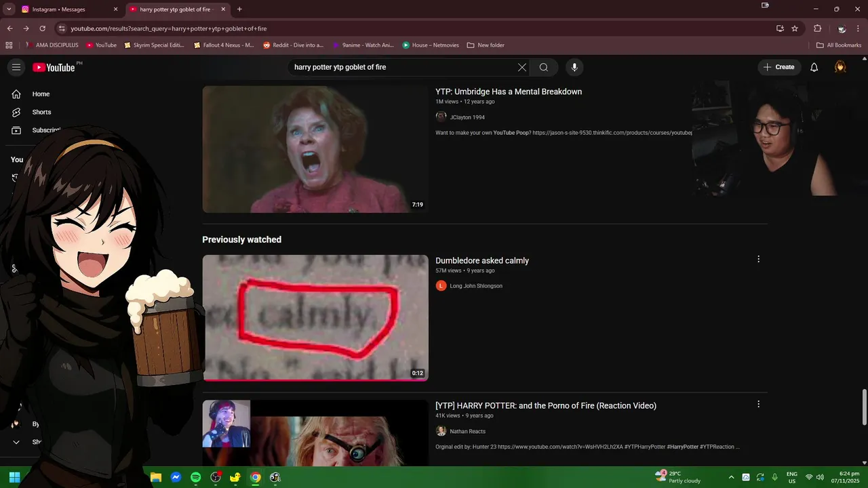Click the page vertical scrollbar thumb

click(864, 407)
